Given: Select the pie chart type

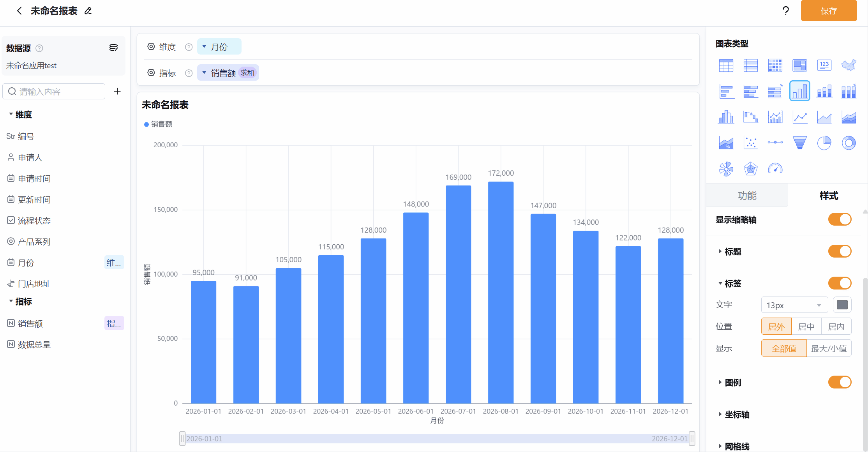Looking at the screenshot, I should pos(824,143).
